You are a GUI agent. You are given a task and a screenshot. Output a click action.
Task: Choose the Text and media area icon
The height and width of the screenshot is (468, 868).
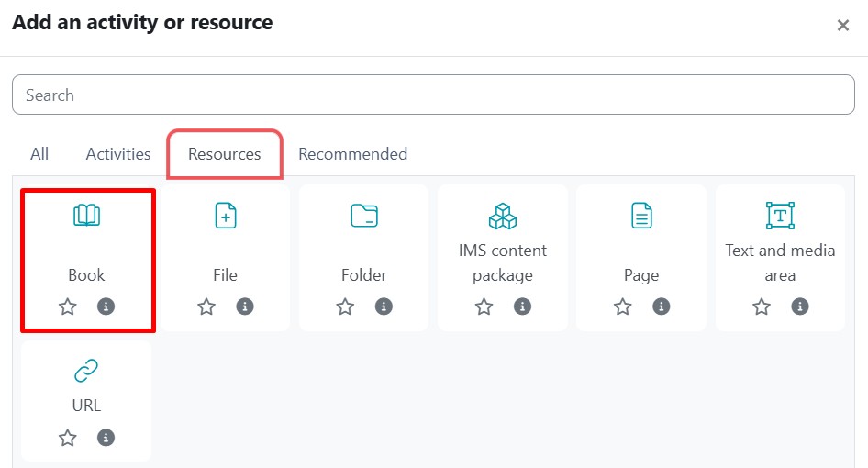pos(780,217)
